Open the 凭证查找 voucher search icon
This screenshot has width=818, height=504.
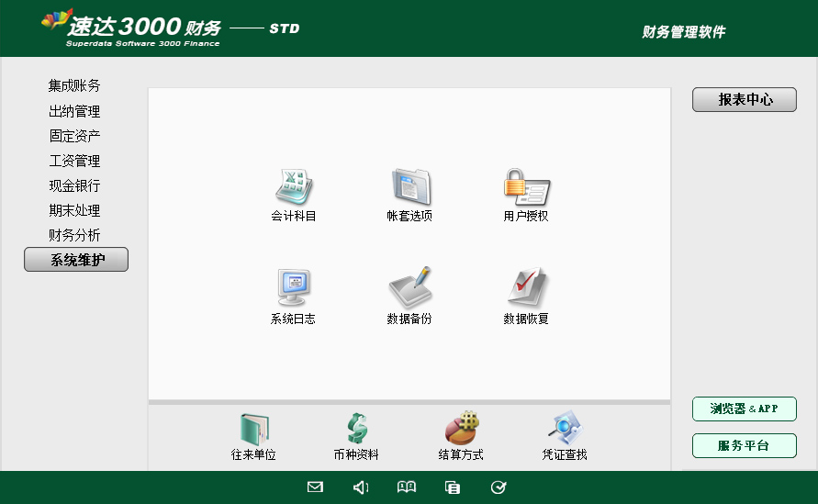565,428
